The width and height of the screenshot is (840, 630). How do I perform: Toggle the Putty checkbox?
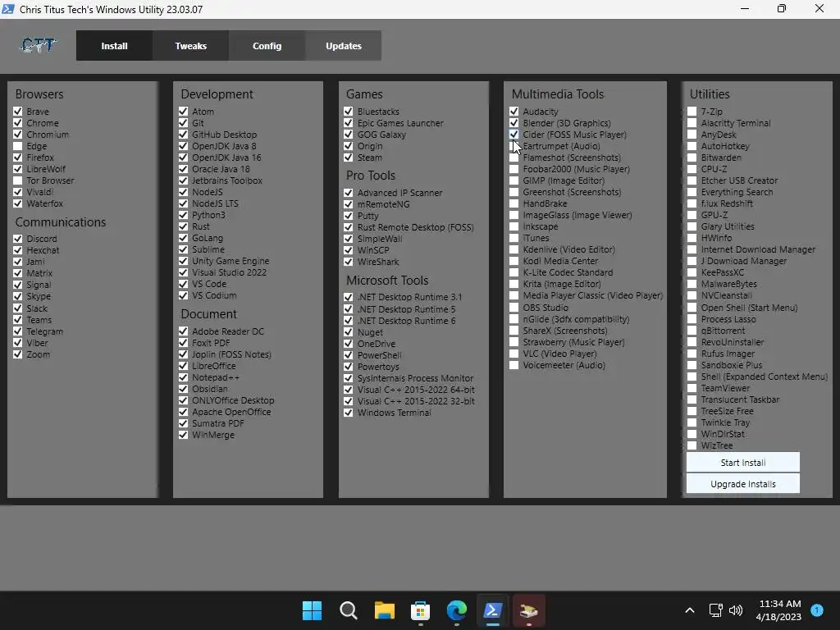(348, 216)
